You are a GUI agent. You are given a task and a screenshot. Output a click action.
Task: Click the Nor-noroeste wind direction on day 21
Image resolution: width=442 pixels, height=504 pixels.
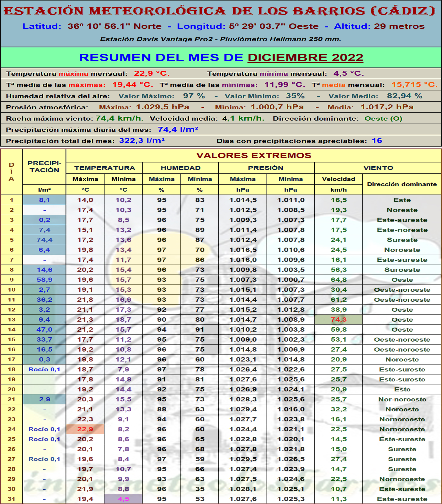pyautogui.click(x=402, y=399)
